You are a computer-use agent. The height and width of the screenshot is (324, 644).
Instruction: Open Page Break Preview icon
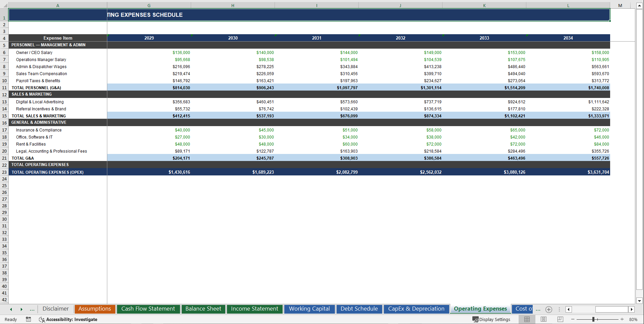tap(560, 319)
